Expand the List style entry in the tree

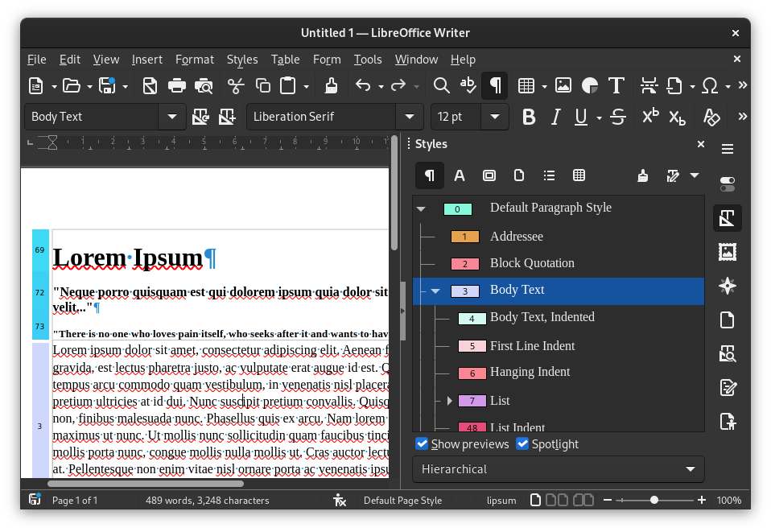[x=449, y=400]
